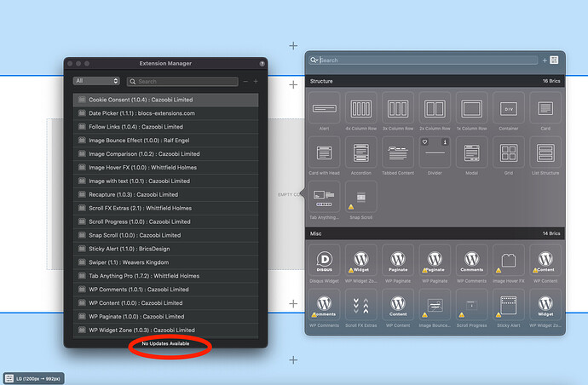Toggle the bric list view button

coord(554,60)
